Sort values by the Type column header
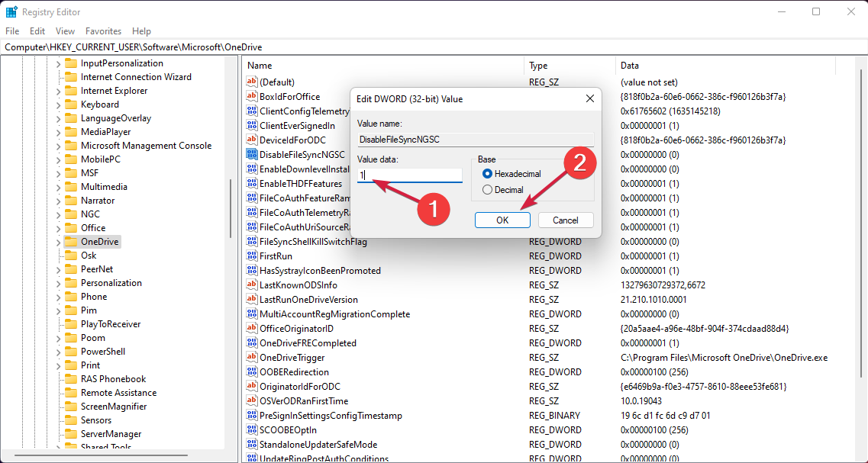This screenshot has height=463, width=868. point(570,66)
